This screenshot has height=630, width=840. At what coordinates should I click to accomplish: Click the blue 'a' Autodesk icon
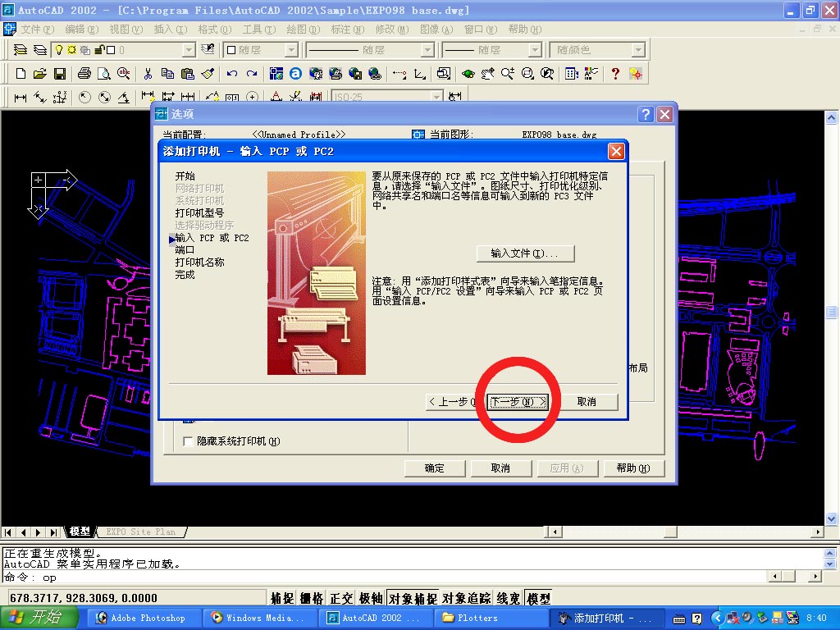[295, 74]
